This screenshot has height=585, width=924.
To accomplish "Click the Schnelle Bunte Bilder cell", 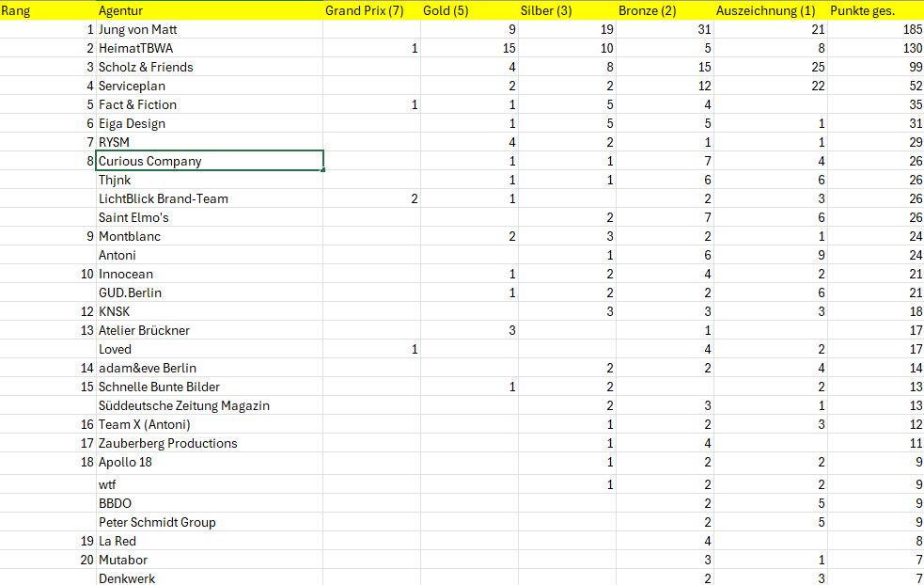I will [210, 387].
